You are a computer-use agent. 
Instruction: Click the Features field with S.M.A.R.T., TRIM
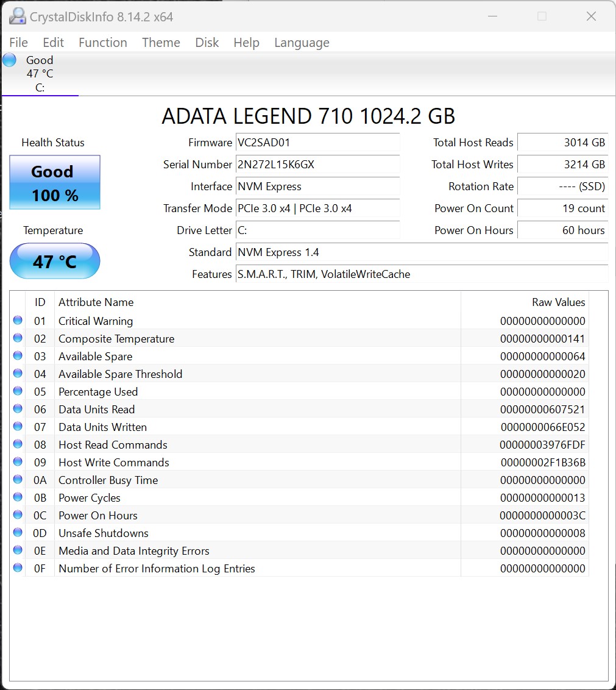[422, 274]
